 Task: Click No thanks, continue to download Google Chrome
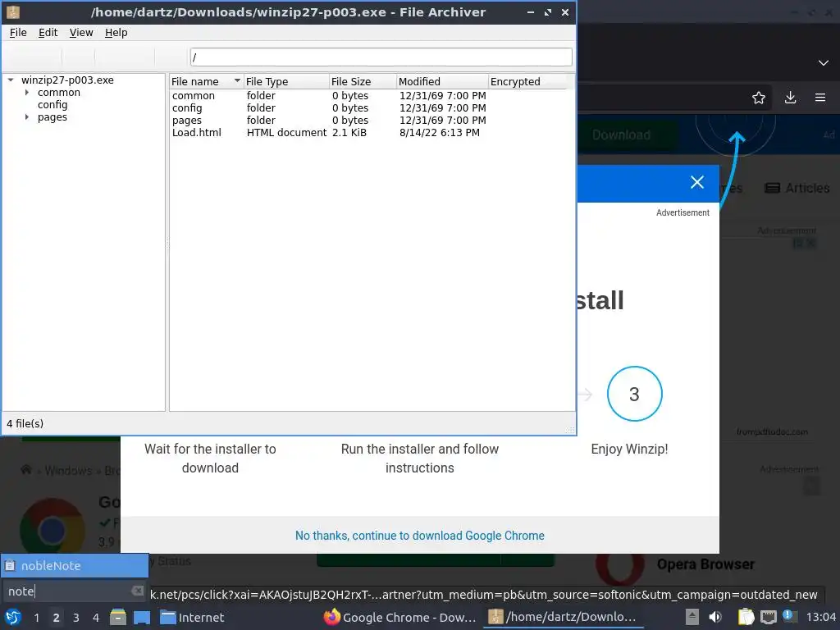pyautogui.click(x=419, y=535)
